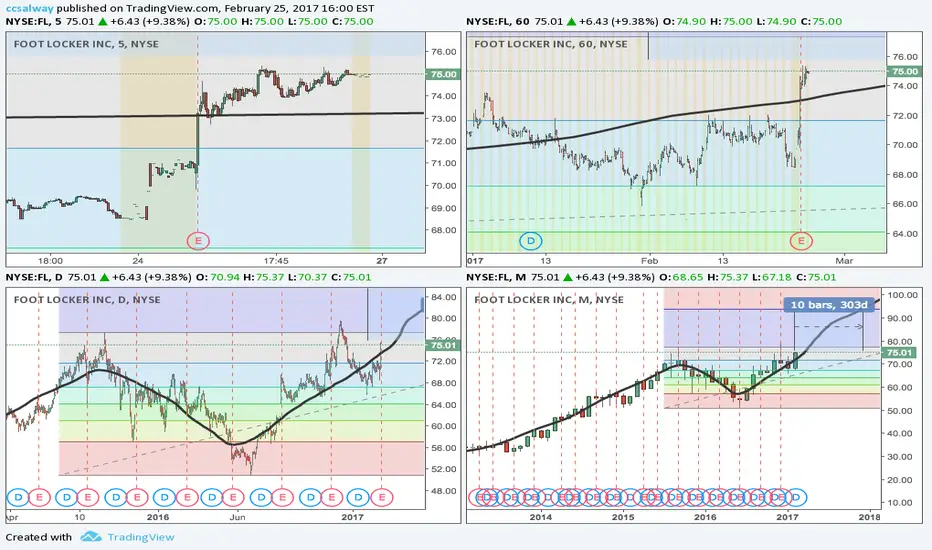
Task: Click the D dividend marker in the 60-minute chart
Action: (x=531, y=241)
